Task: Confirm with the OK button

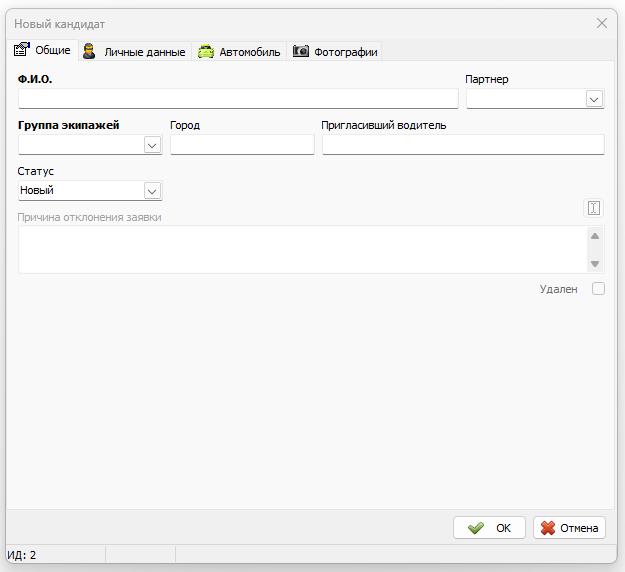Action: point(489,528)
